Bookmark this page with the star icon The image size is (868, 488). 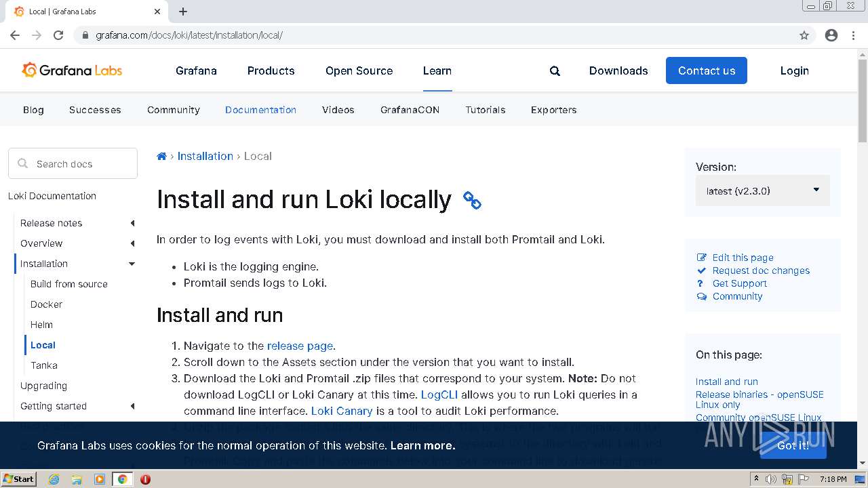click(804, 35)
